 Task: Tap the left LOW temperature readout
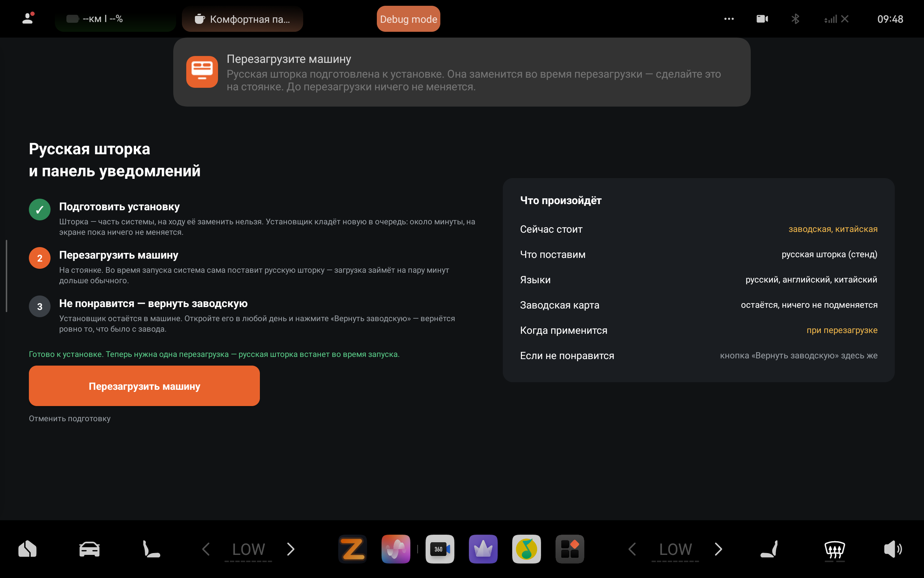point(249,550)
